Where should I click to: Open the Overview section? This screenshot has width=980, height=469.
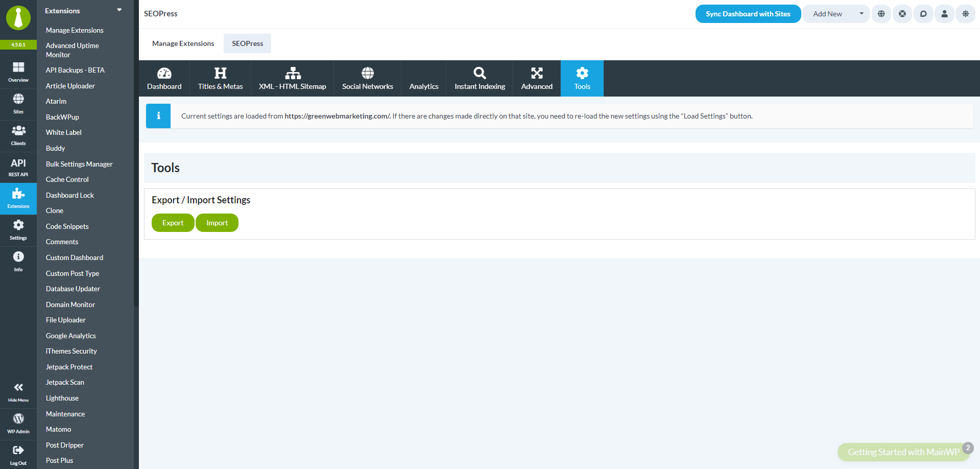[18, 72]
